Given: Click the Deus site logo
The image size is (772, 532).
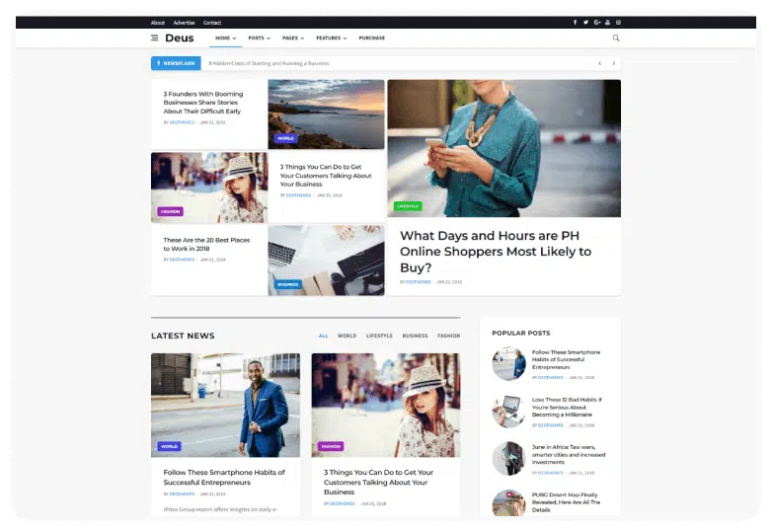Looking at the screenshot, I should pyautogui.click(x=180, y=38).
